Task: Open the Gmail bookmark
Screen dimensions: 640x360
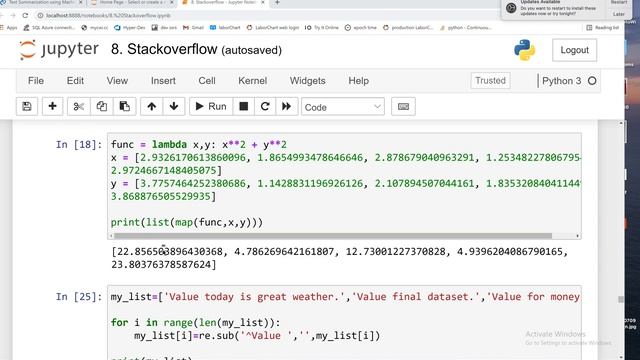Action: [193, 28]
